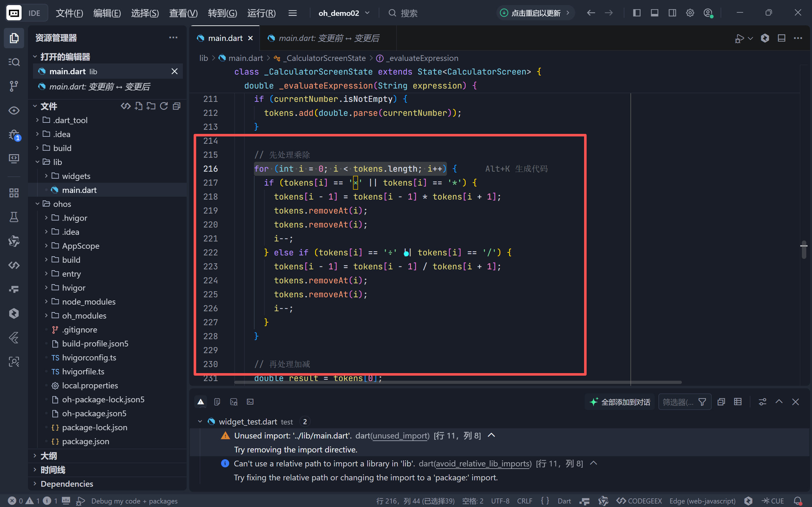Click refresh icon in the file explorer header
Viewport: 812px width, 507px height.
[164, 106]
